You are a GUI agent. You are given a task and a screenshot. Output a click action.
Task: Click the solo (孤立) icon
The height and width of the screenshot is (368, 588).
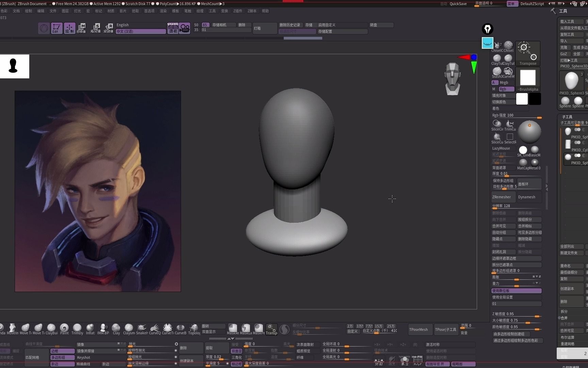click(x=405, y=361)
